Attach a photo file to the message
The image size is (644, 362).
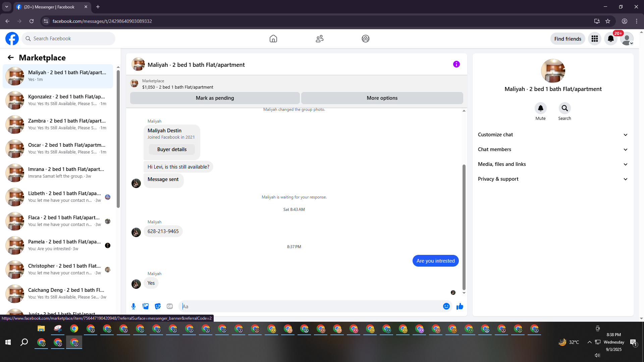click(x=146, y=306)
